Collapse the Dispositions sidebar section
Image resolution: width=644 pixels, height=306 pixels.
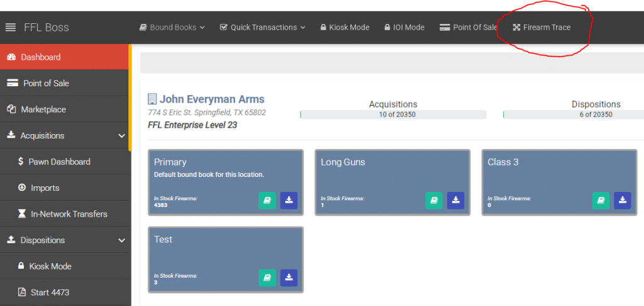121,240
